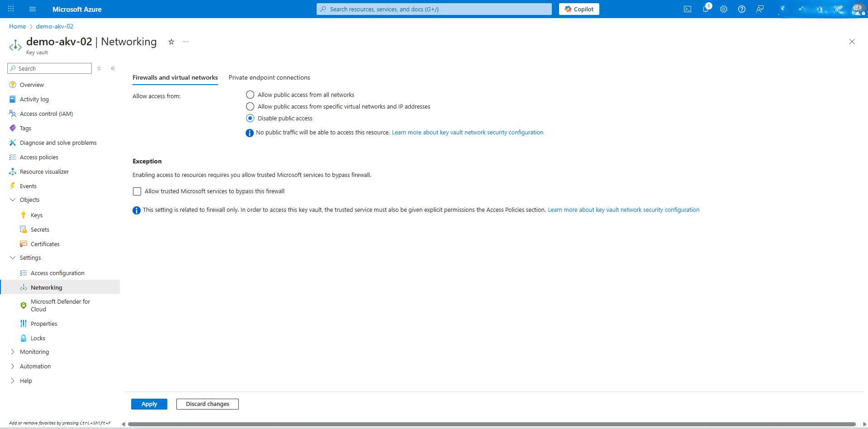Screen dimensions: 868x429
Task: Choose access from specific virtual networks
Action: point(250,106)
